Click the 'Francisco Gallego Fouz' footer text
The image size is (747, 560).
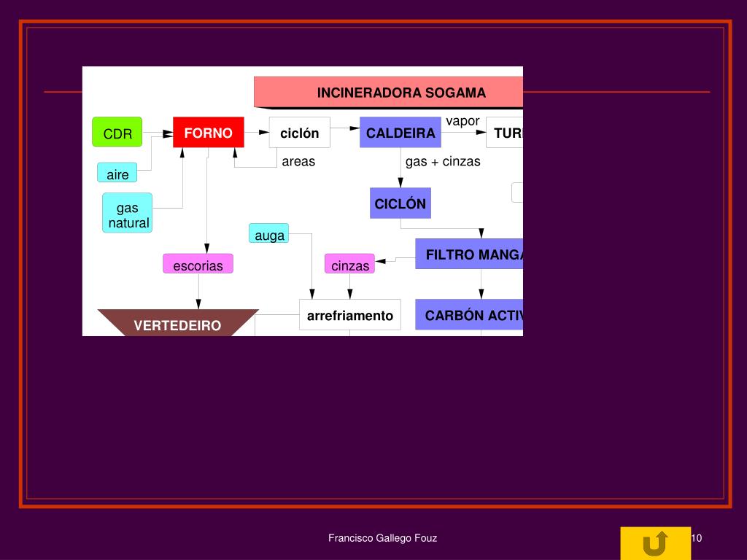pos(382,538)
